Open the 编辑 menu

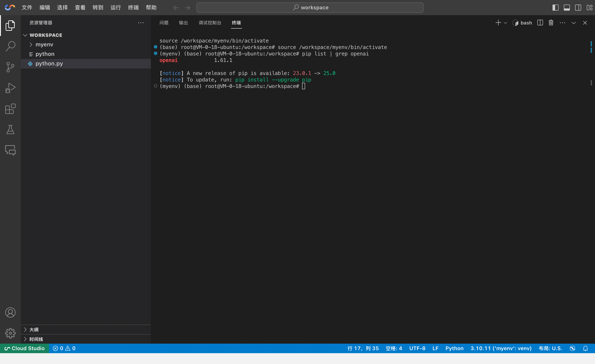tap(45, 8)
